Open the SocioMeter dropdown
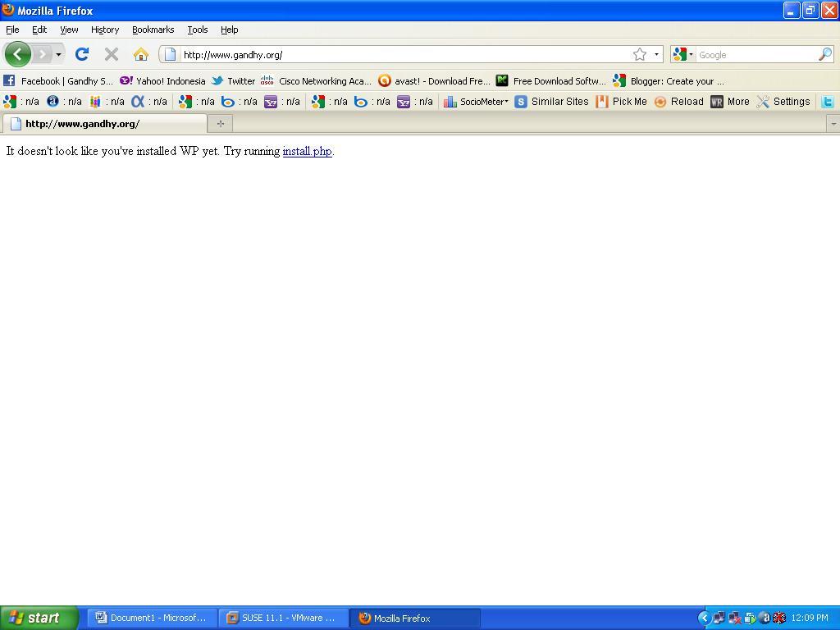 [x=477, y=101]
